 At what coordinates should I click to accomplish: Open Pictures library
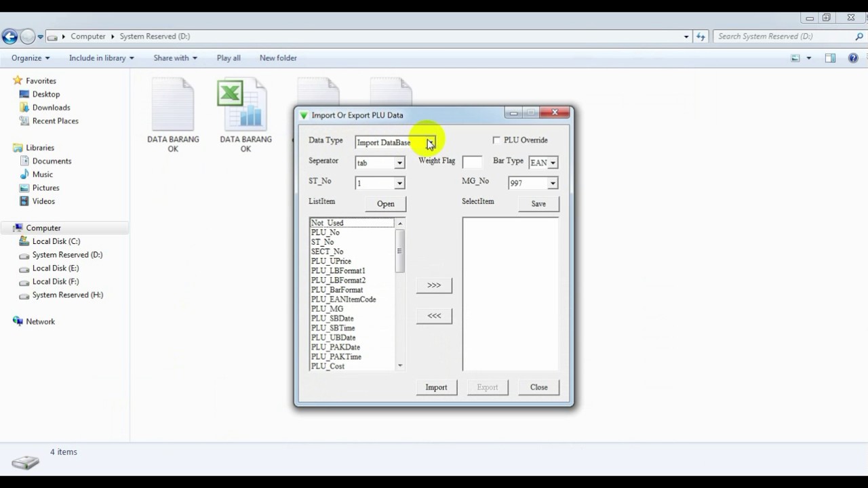coord(45,188)
